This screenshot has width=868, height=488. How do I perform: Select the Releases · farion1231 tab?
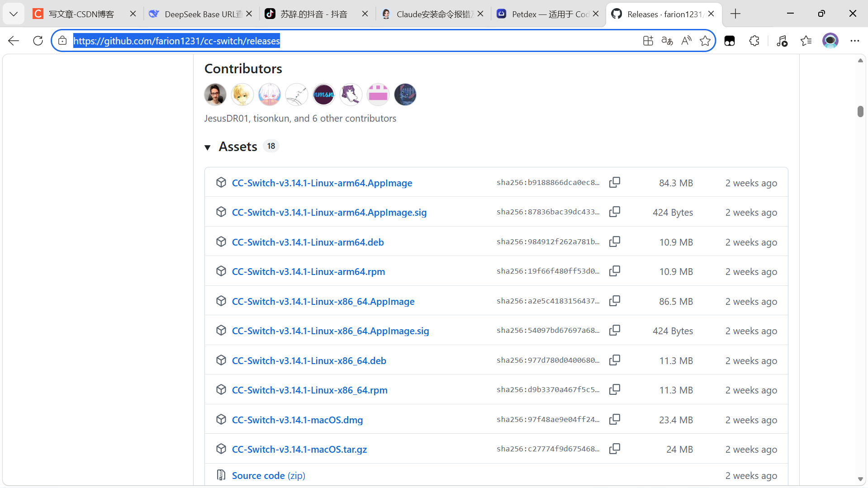pos(664,14)
